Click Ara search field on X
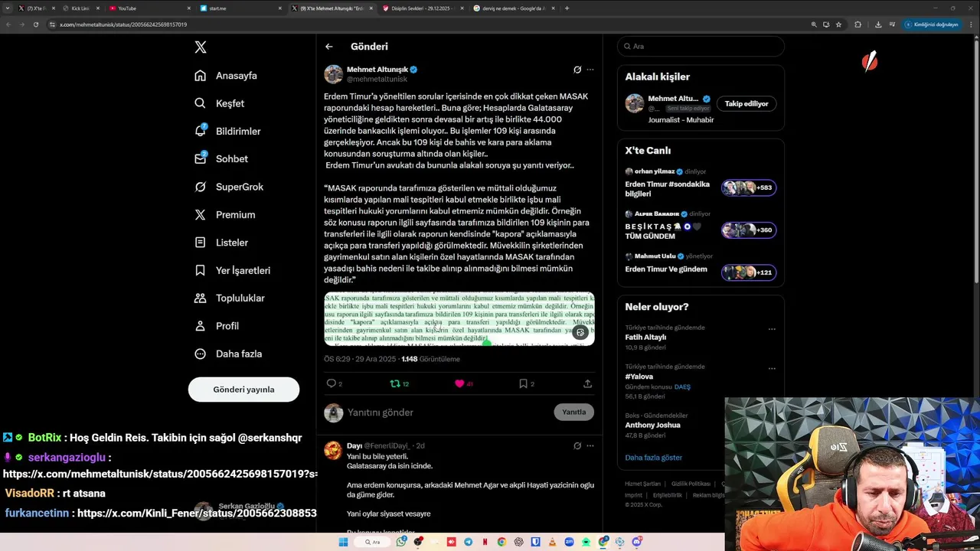 [x=701, y=46]
